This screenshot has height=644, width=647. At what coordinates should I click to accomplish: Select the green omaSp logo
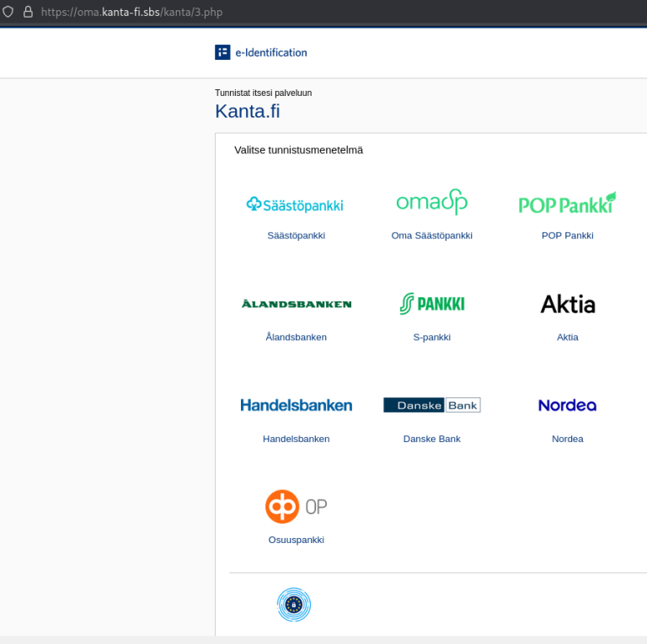pos(431,202)
